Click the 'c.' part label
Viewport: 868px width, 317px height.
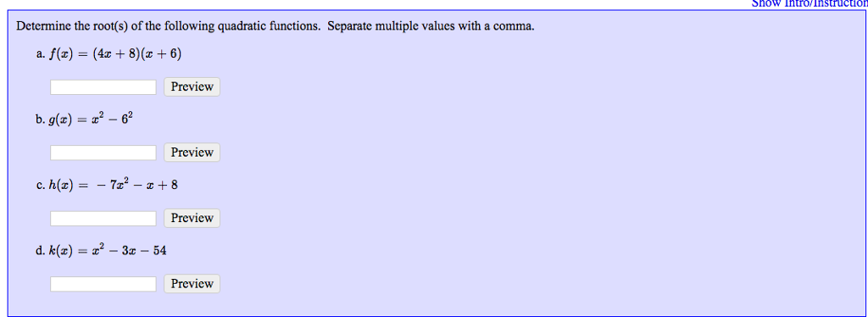40,186
